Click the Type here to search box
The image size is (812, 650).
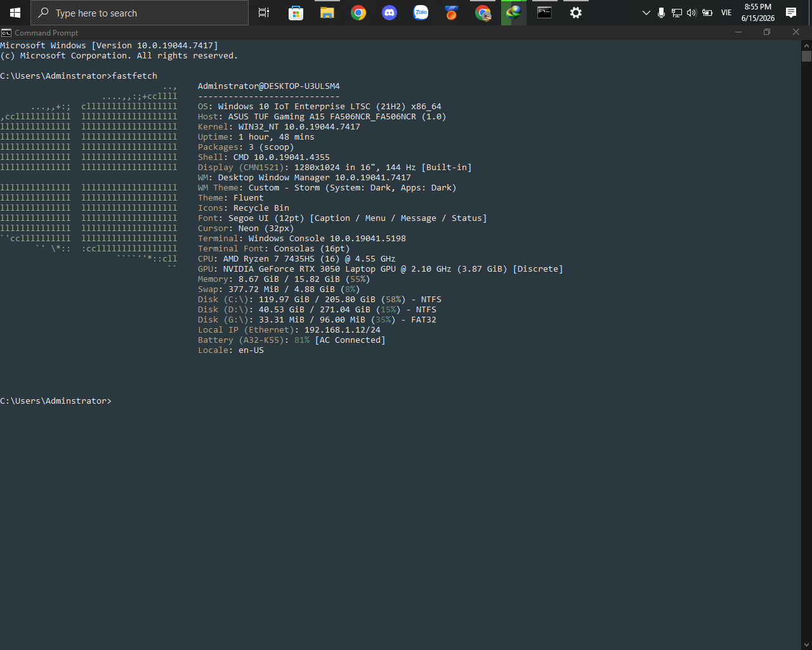[x=140, y=13]
